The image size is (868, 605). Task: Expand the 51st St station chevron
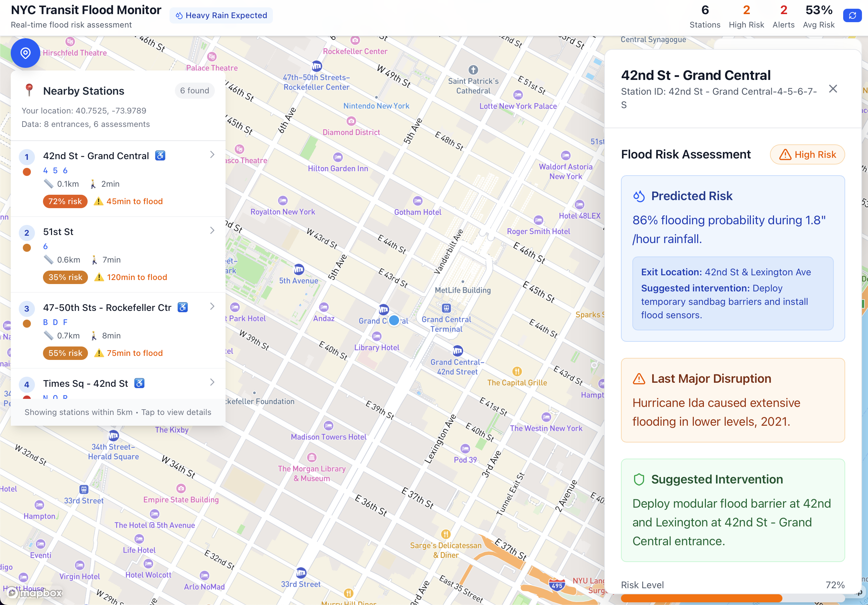coord(212,231)
